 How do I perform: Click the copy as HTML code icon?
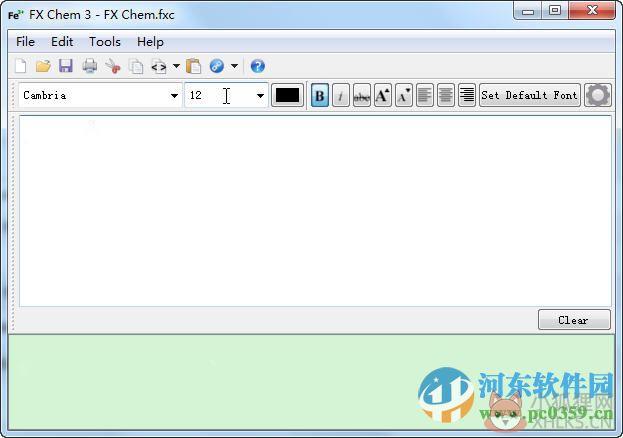point(159,66)
